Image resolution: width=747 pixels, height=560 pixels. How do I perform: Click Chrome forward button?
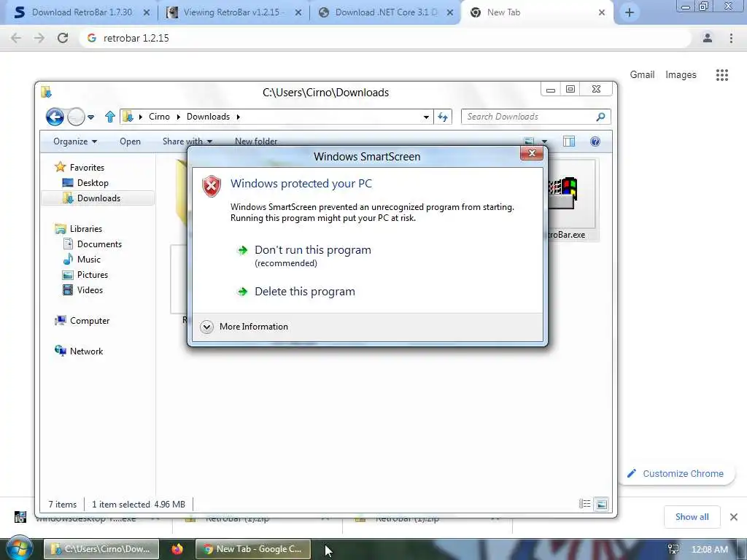(39, 38)
